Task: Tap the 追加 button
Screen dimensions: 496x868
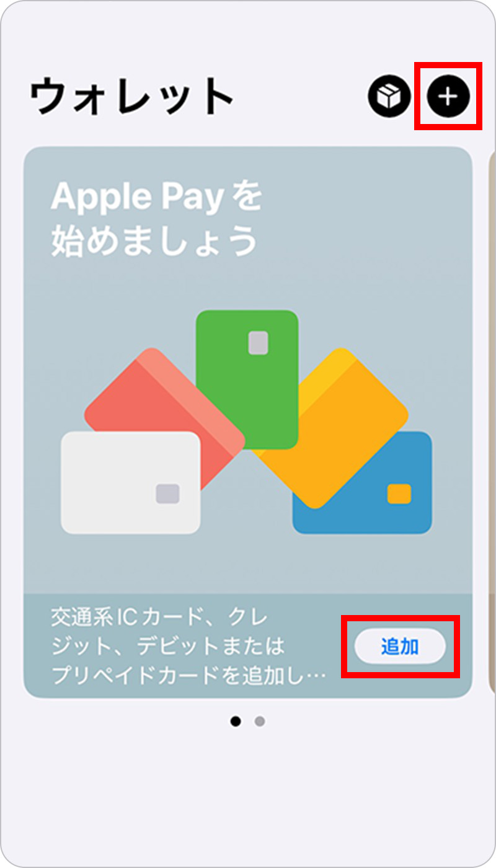Action: pos(400,647)
